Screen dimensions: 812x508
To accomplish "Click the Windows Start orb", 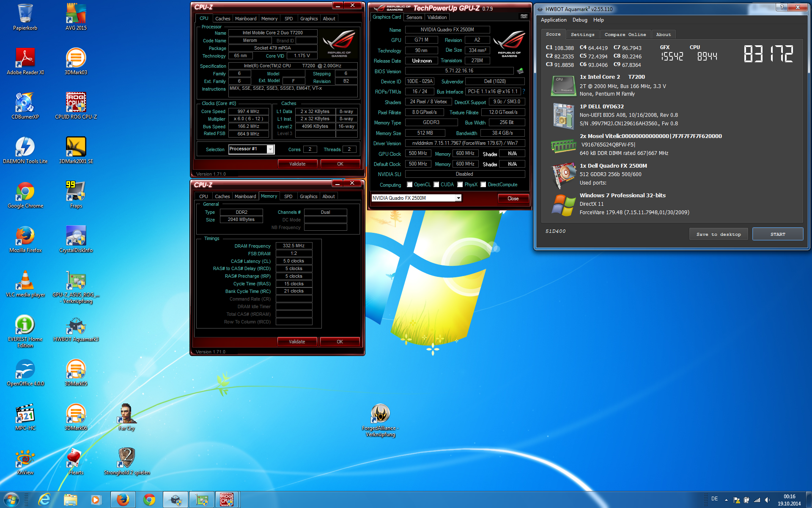I will [11, 500].
